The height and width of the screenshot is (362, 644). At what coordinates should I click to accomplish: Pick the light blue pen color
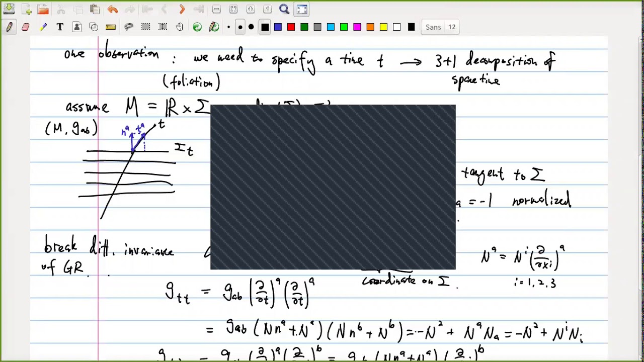pos(331,27)
